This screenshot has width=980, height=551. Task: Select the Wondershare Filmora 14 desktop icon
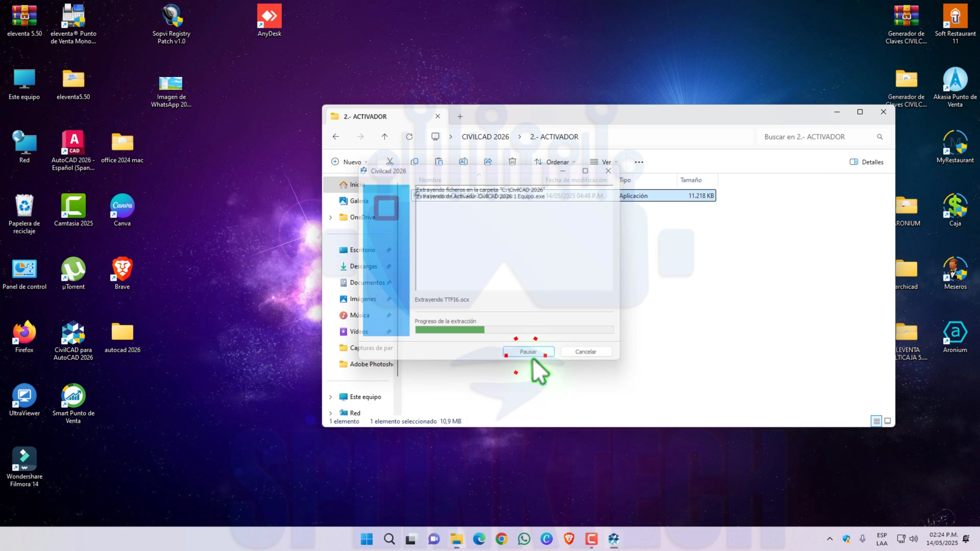pyautogui.click(x=24, y=467)
